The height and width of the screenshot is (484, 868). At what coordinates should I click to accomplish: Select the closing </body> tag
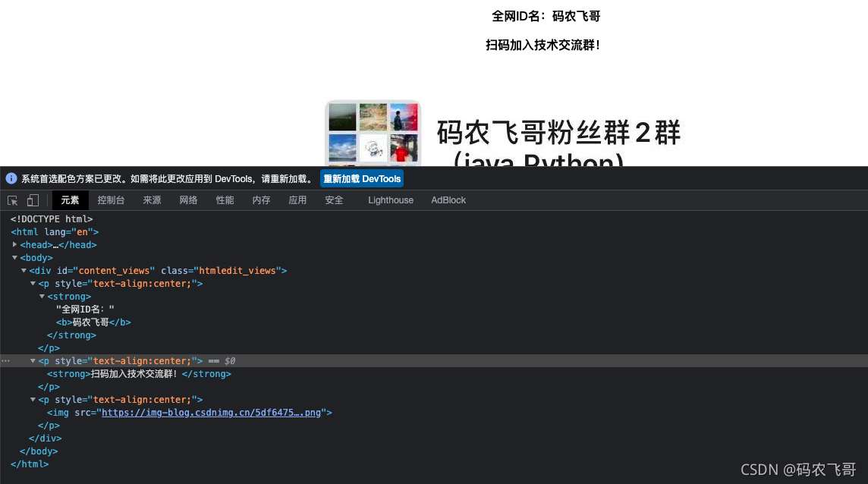point(39,451)
